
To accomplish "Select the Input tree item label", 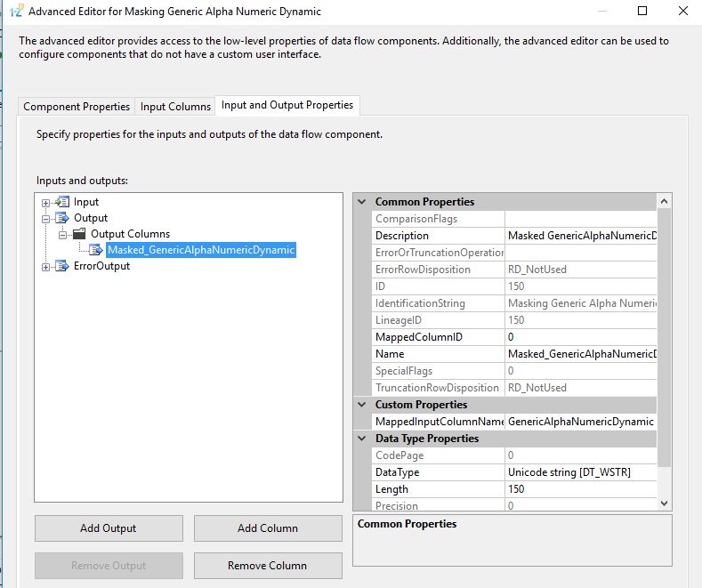I will (x=86, y=202).
